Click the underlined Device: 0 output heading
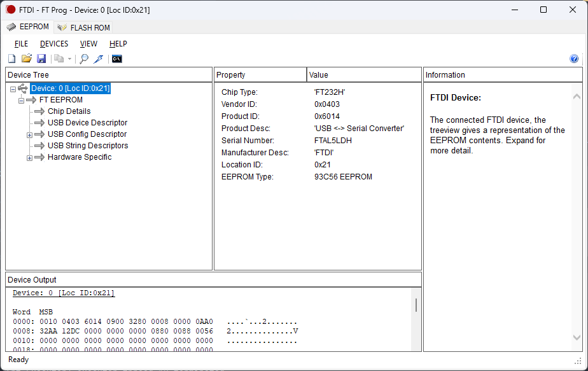Viewport: 588px width, 371px height. (x=64, y=293)
